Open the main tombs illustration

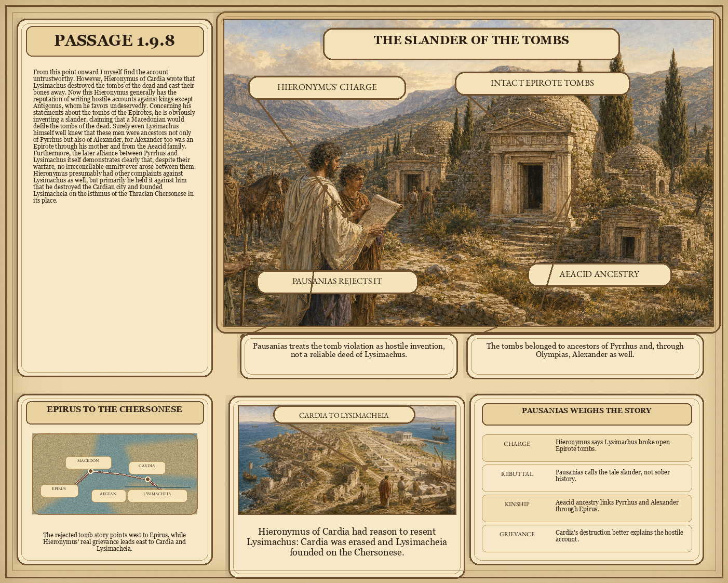tap(468, 173)
